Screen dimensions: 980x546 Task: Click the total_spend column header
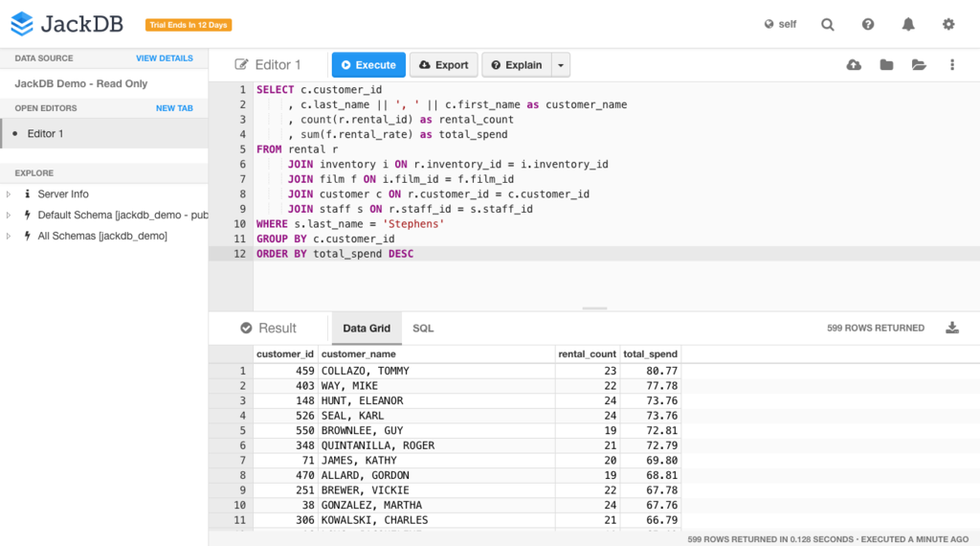tap(650, 354)
